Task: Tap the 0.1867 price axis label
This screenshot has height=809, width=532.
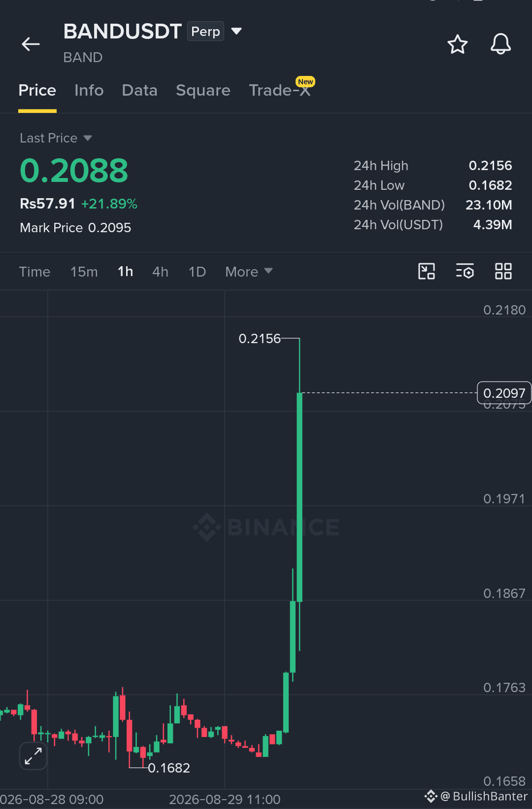Action: 504,594
